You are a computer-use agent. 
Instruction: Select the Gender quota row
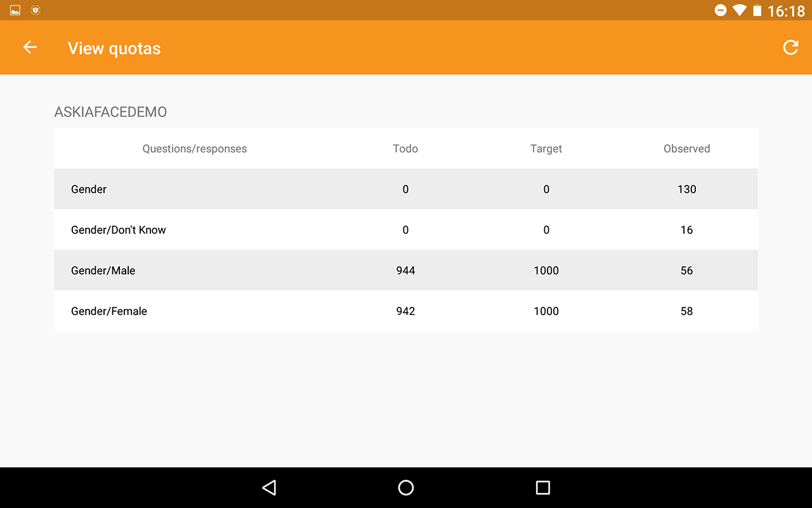406,189
